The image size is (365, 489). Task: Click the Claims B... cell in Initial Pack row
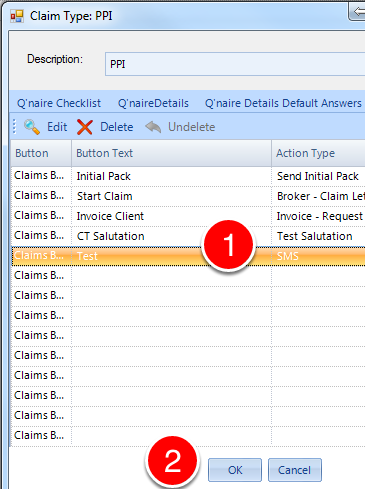41,176
